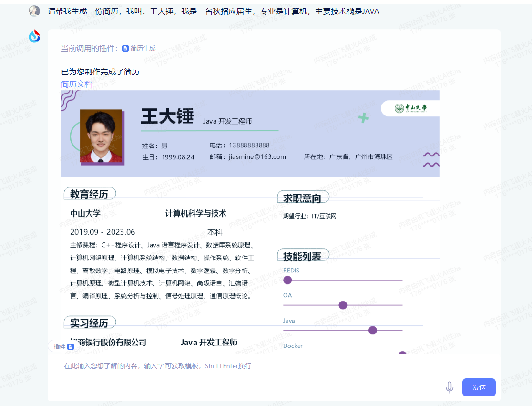Screen dimensions: 532x406
Task: Click the 所在地 广东省 address text
Action: [x=348, y=157]
